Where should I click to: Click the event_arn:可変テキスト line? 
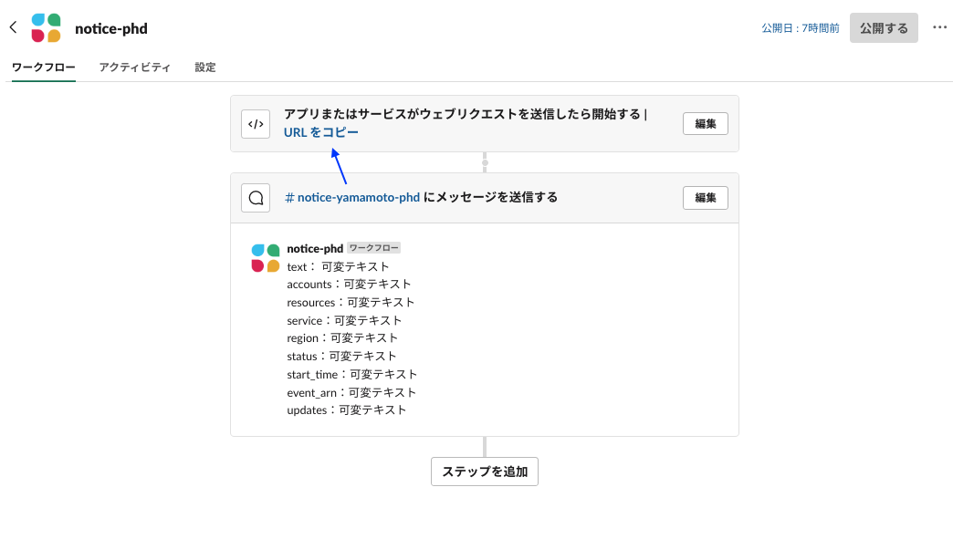(x=351, y=393)
